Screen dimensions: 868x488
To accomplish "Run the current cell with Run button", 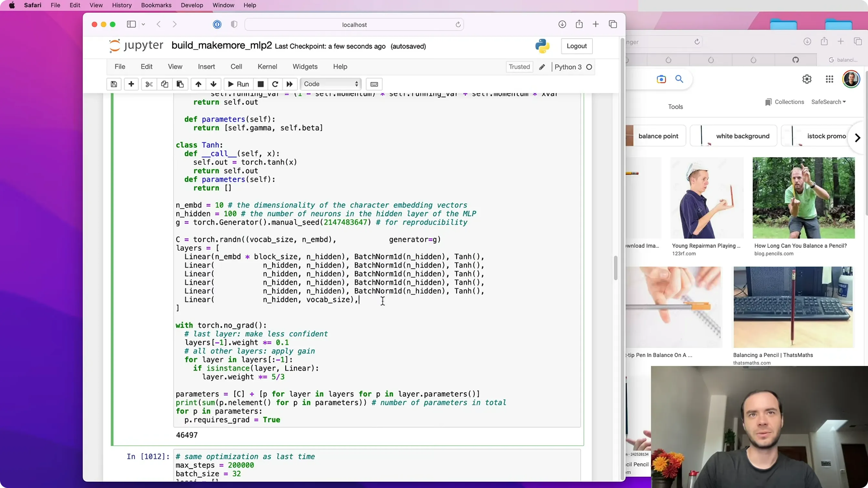I will [239, 84].
